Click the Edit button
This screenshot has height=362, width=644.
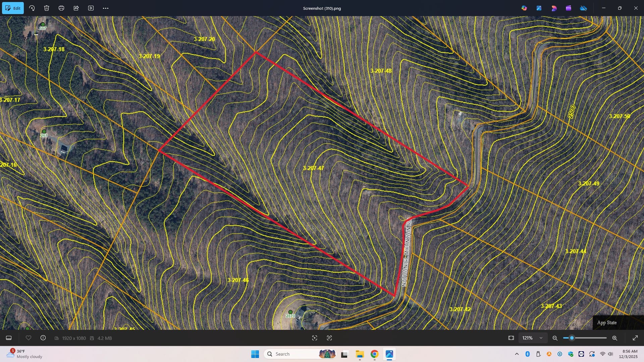pyautogui.click(x=13, y=8)
